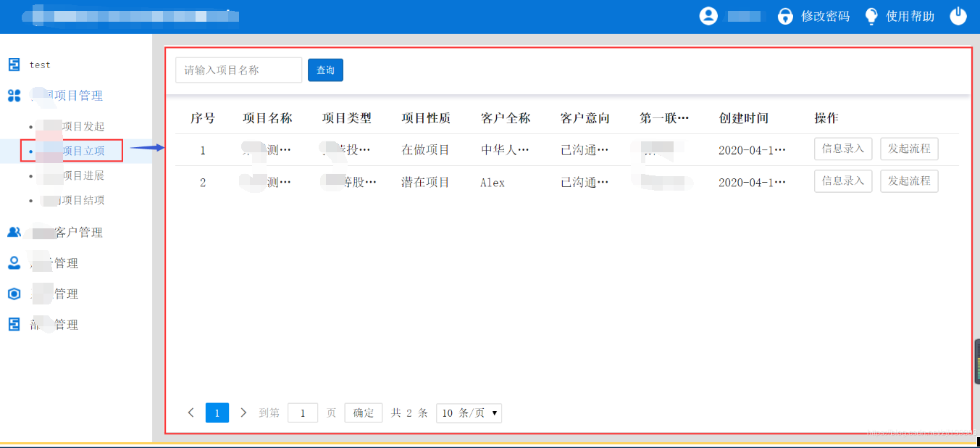Click the next page chevron arrow
Image resolution: width=980 pixels, height=448 pixels.
point(243,412)
